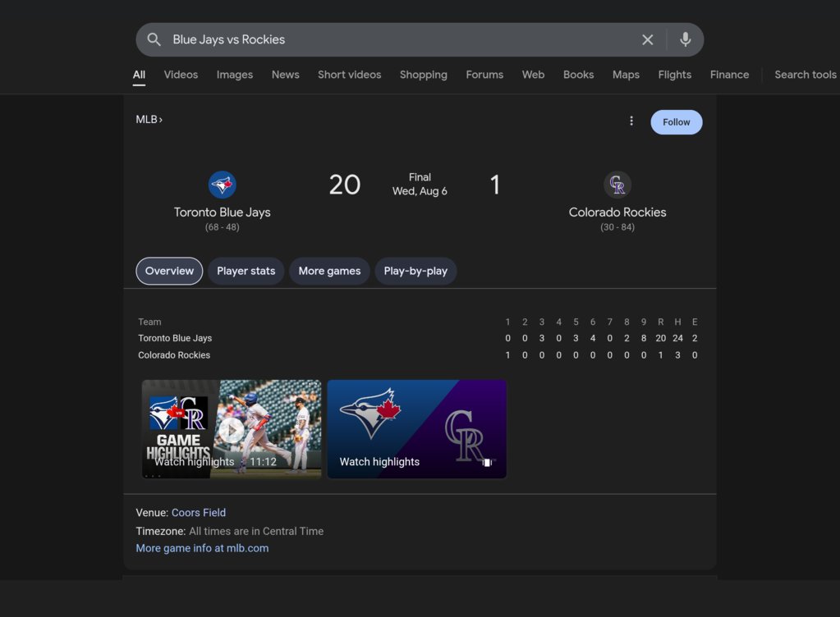Image resolution: width=840 pixels, height=617 pixels.
Task: Click the Toronto Blue Jays logo
Action: point(222,185)
